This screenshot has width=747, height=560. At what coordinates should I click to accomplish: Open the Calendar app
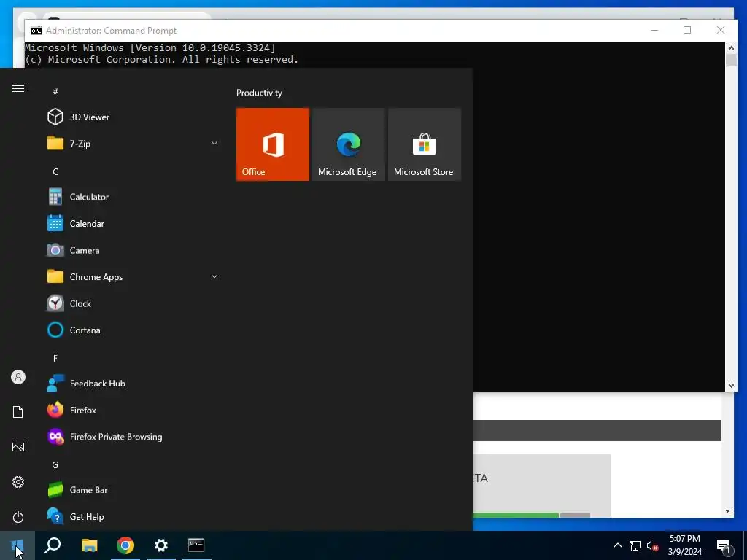(132, 223)
